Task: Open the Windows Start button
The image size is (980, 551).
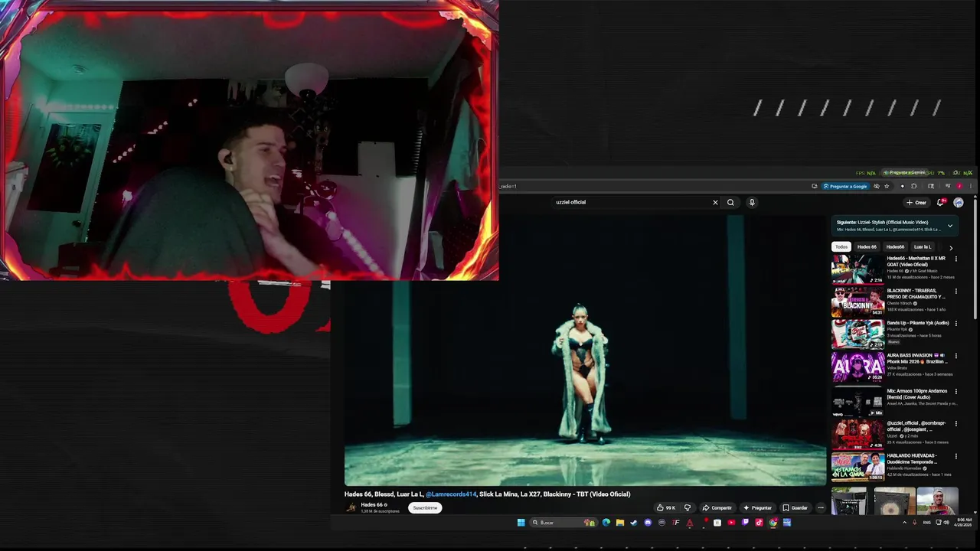Action: pos(521,523)
